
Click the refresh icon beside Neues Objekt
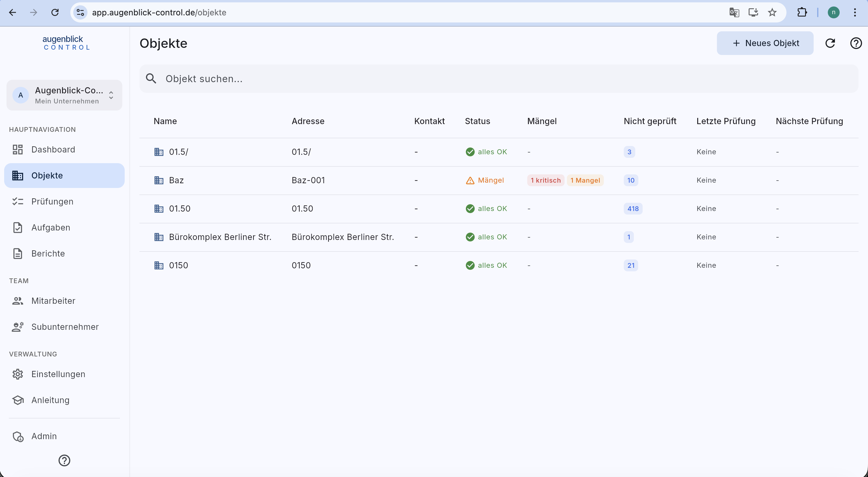(830, 43)
